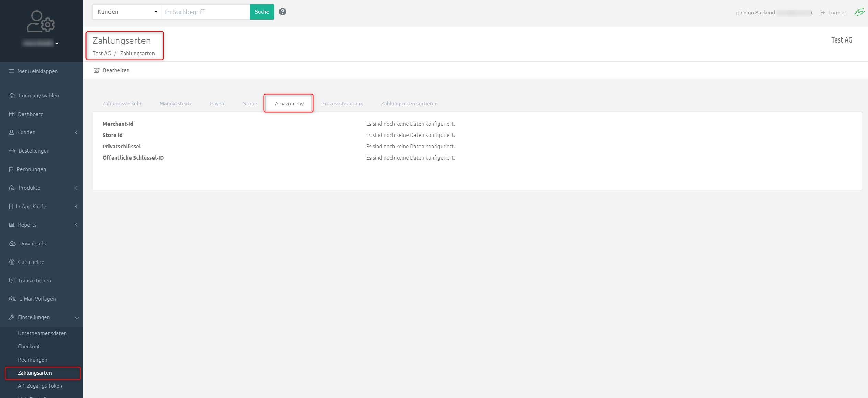Open Rechnungen under Einstellungen submenu

33,360
